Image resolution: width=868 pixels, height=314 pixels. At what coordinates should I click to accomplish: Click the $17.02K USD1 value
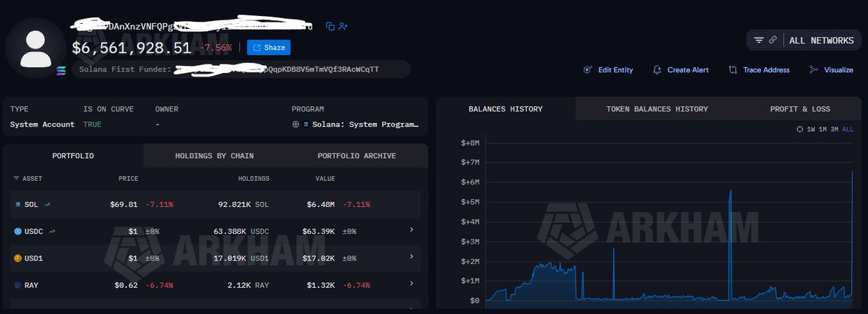point(318,258)
